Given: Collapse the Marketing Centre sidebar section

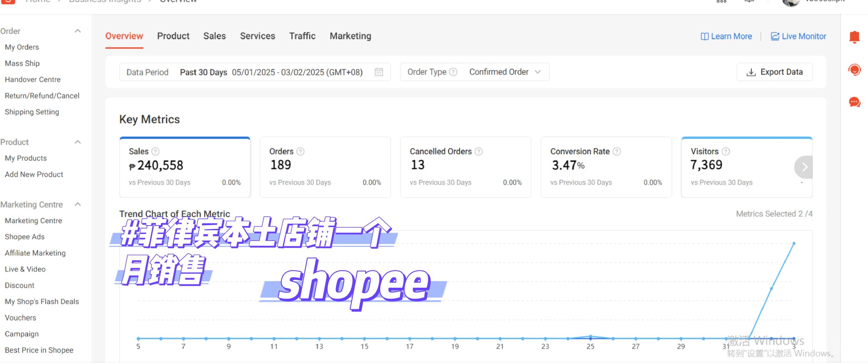Looking at the screenshot, I should click(78, 204).
